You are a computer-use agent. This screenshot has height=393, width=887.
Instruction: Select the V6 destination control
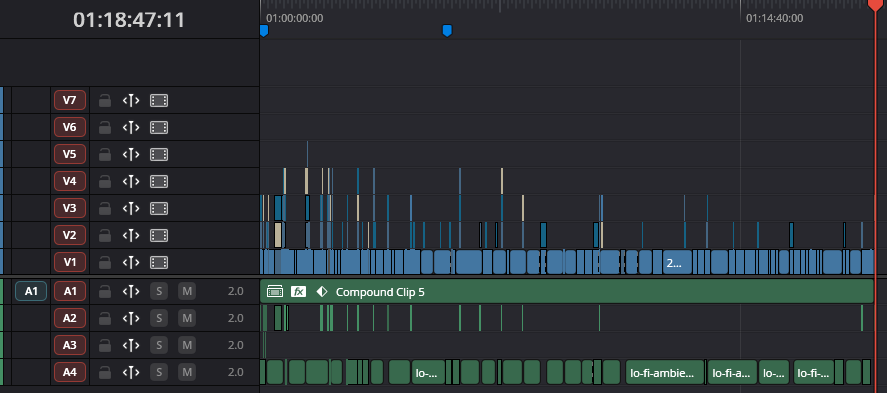[70, 128]
